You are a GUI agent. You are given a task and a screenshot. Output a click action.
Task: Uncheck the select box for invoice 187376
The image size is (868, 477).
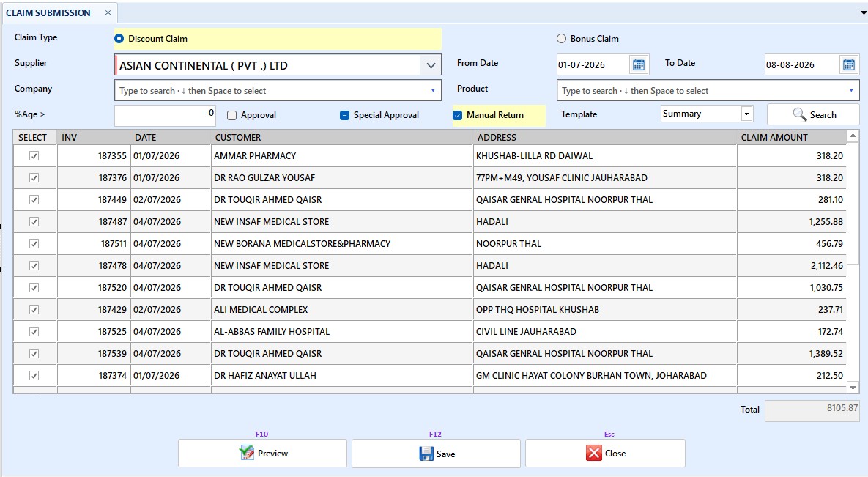(34, 178)
